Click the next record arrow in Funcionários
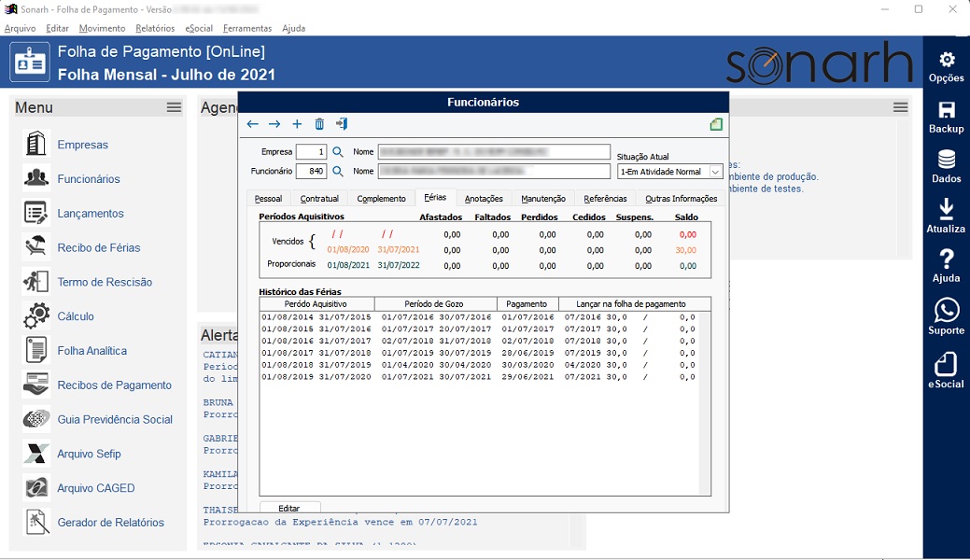This screenshot has width=970, height=560. pyautogui.click(x=274, y=124)
